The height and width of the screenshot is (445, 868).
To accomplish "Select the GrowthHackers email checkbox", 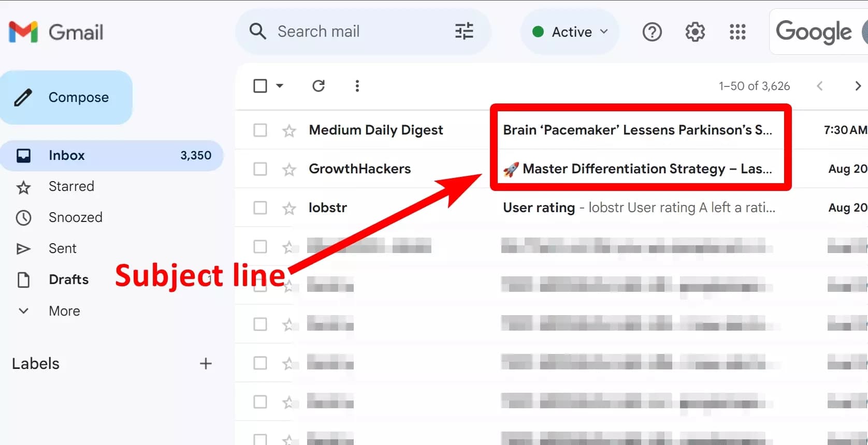I will pyautogui.click(x=260, y=169).
